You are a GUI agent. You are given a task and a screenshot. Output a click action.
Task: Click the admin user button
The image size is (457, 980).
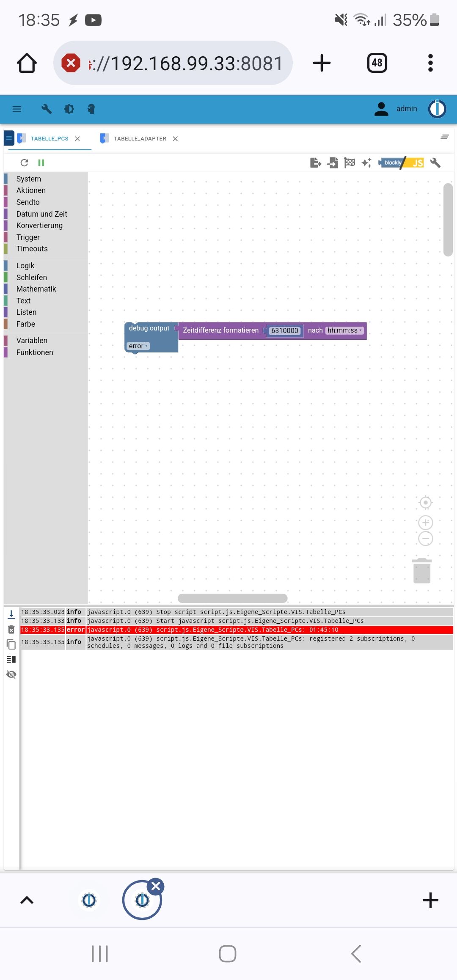(396, 109)
